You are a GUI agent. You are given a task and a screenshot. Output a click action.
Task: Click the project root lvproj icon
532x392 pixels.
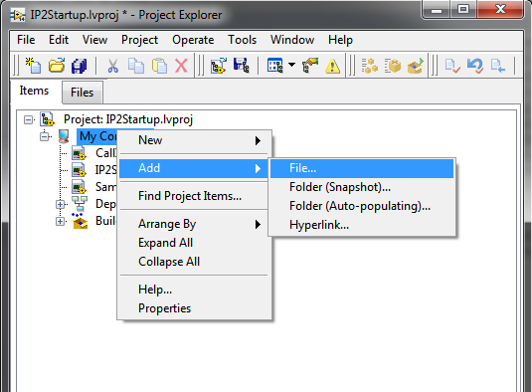click(47, 119)
